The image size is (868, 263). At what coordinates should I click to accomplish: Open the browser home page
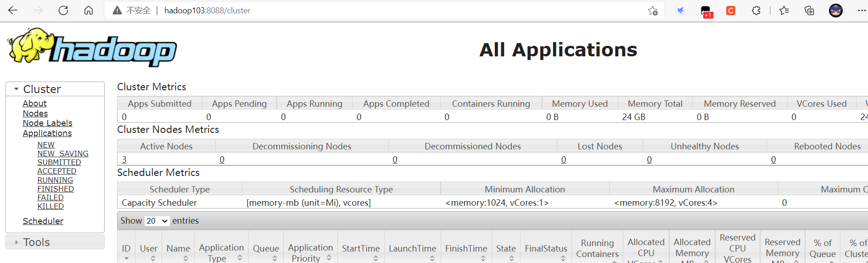[89, 10]
